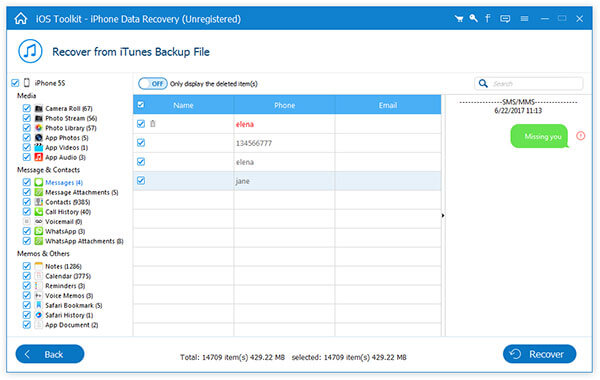Sort by the Phone column header
This screenshot has width=600, height=380.
point(284,105)
